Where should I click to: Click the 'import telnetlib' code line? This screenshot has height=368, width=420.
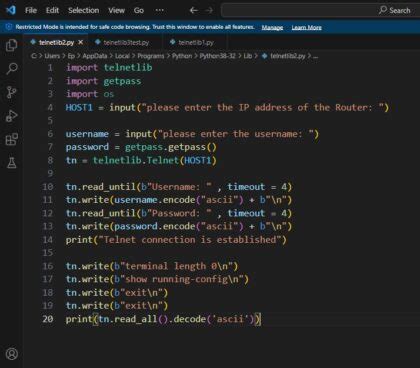[x=109, y=68]
